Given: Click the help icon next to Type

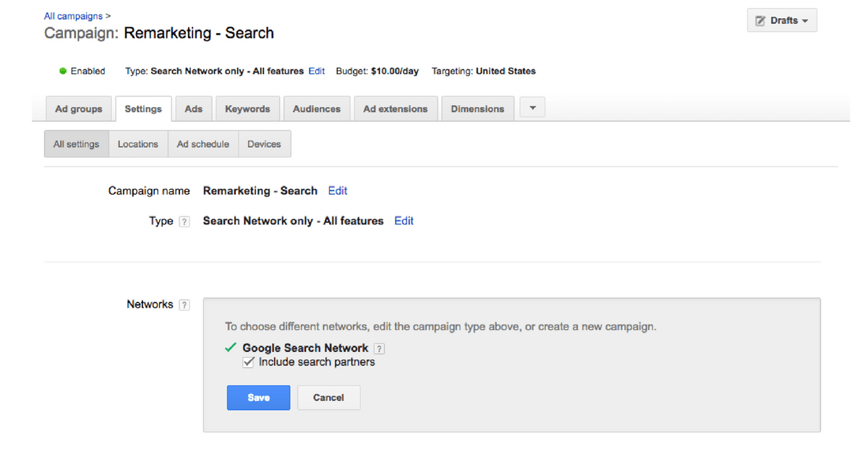Looking at the screenshot, I should click(183, 221).
